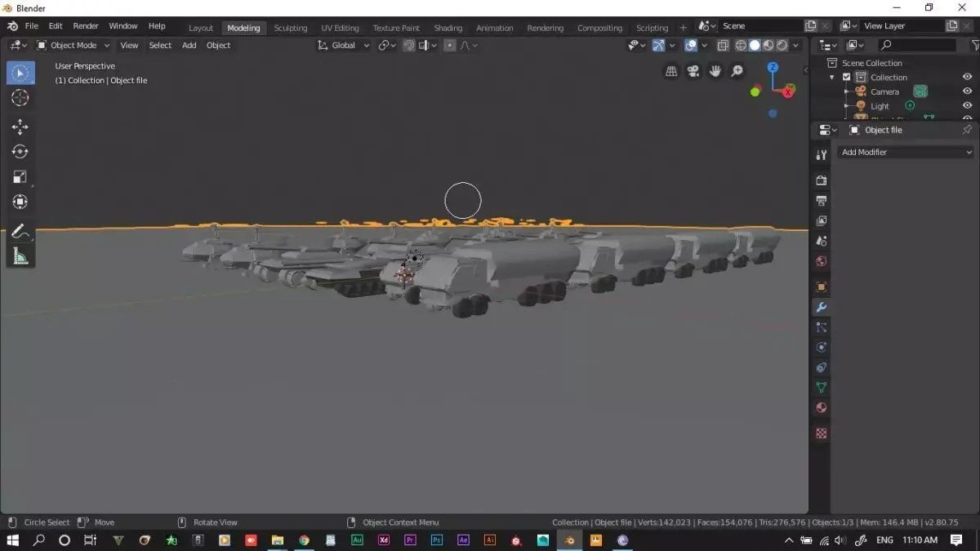Choose the Move tool
The width and height of the screenshot is (980, 551).
coord(20,127)
